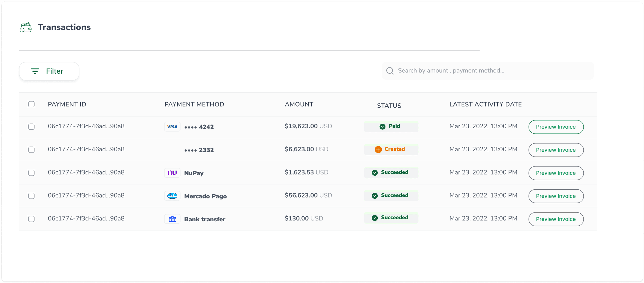Click the green Paid checkmark icon

pyautogui.click(x=382, y=127)
